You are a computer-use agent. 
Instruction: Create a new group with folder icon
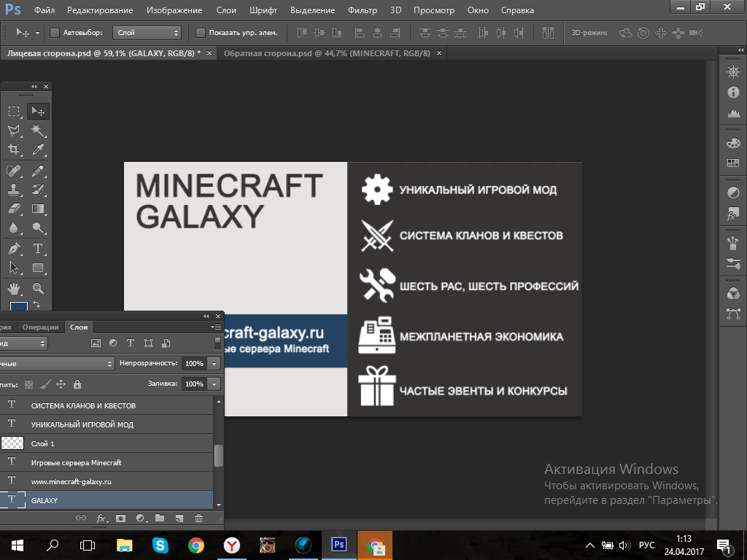[160, 518]
